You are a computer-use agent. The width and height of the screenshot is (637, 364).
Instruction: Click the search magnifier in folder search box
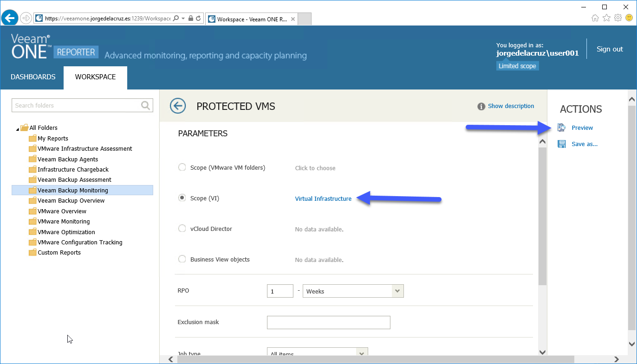coord(146,105)
